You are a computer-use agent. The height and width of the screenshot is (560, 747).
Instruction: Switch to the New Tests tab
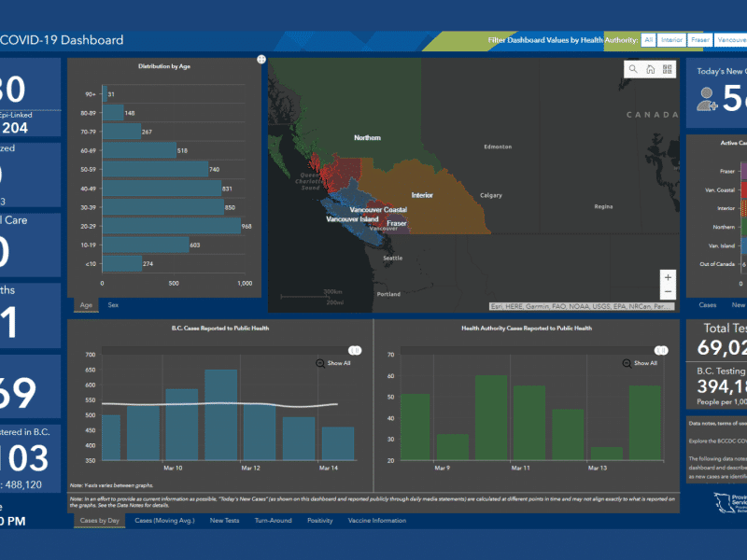223,520
